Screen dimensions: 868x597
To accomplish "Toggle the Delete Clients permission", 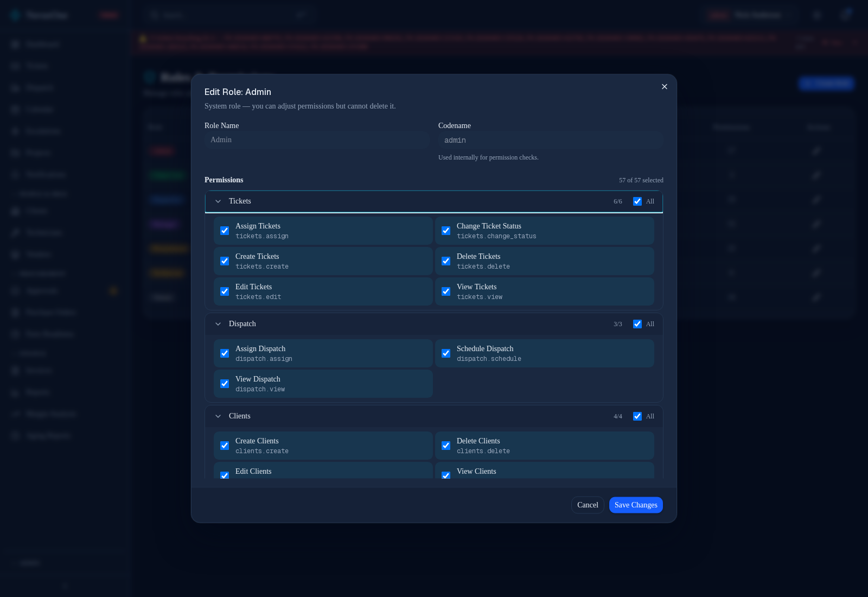I will 446,446.
